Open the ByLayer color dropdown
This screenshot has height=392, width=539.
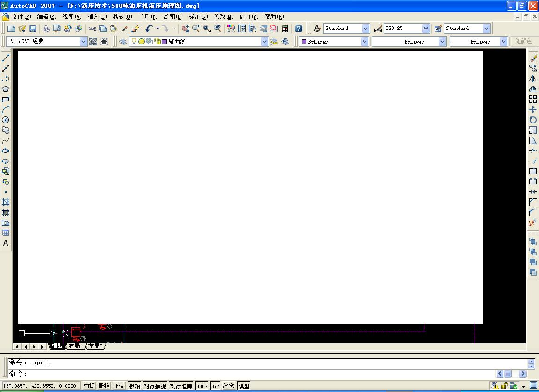365,42
